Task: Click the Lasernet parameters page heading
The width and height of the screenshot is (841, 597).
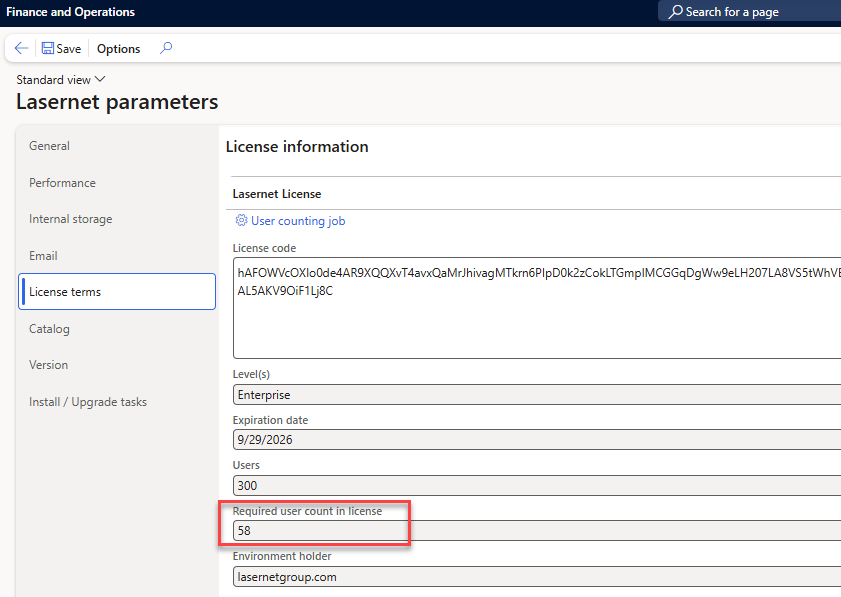Action: tap(117, 102)
